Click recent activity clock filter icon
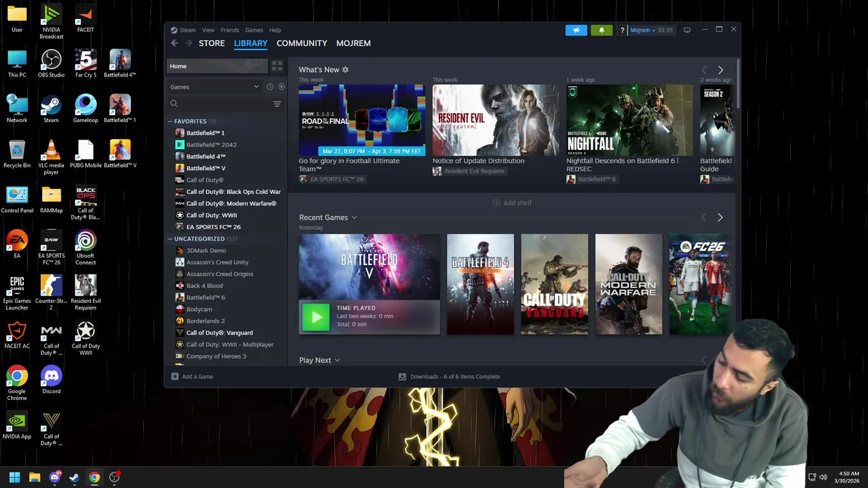This screenshot has width=868, height=488. pyautogui.click(x=270, y=87)
